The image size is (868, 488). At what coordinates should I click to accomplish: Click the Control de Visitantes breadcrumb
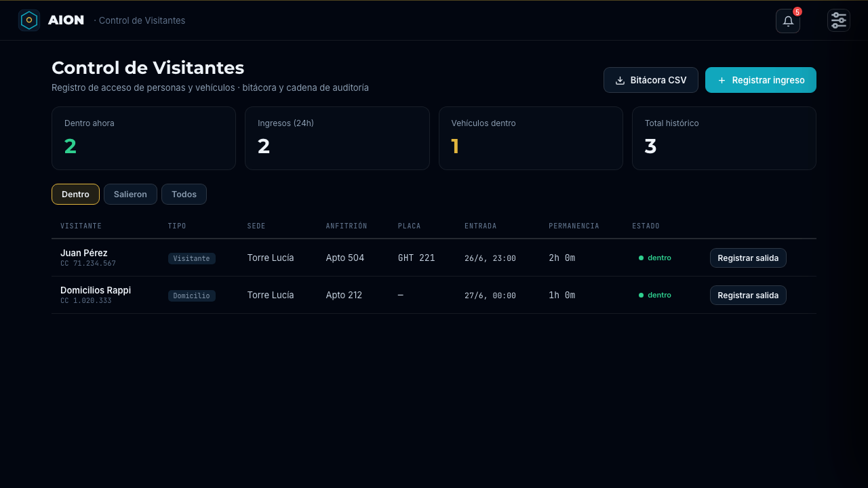click(142, 20)
